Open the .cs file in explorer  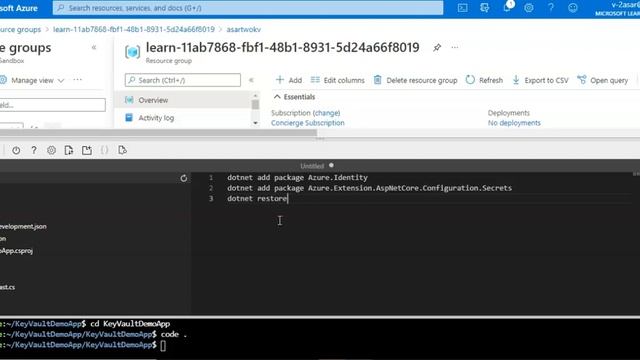pos(7,287)
